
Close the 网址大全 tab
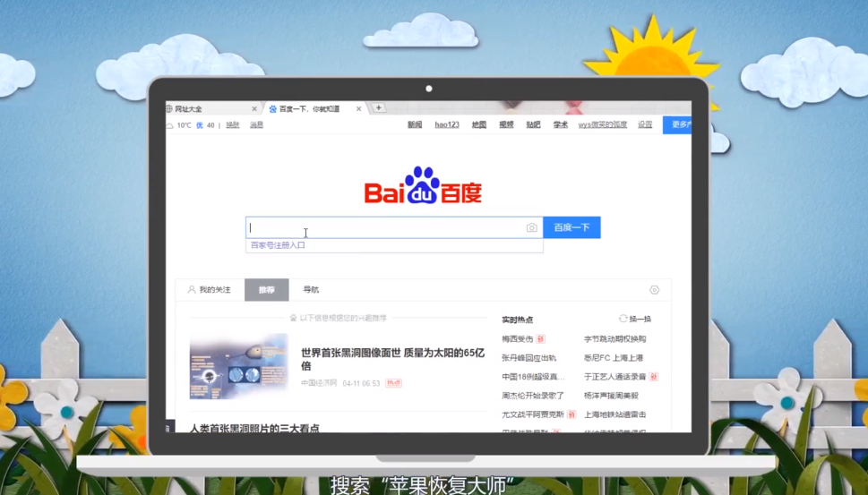click(254, 109)
